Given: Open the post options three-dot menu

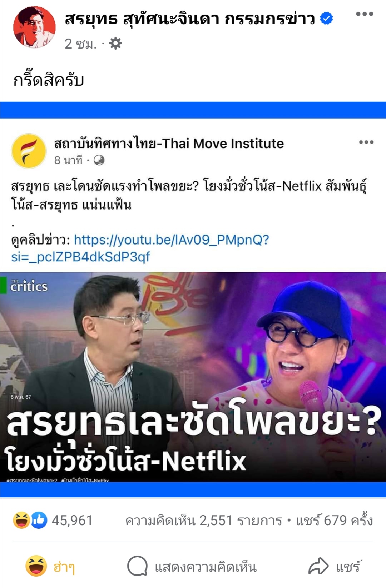Looking at the screenshot, I should click(365, 14).
